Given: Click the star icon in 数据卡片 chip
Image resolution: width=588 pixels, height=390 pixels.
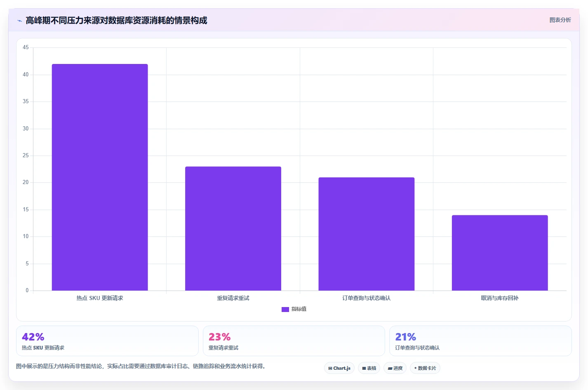Looking at the screenshot, I should (415, 368).
